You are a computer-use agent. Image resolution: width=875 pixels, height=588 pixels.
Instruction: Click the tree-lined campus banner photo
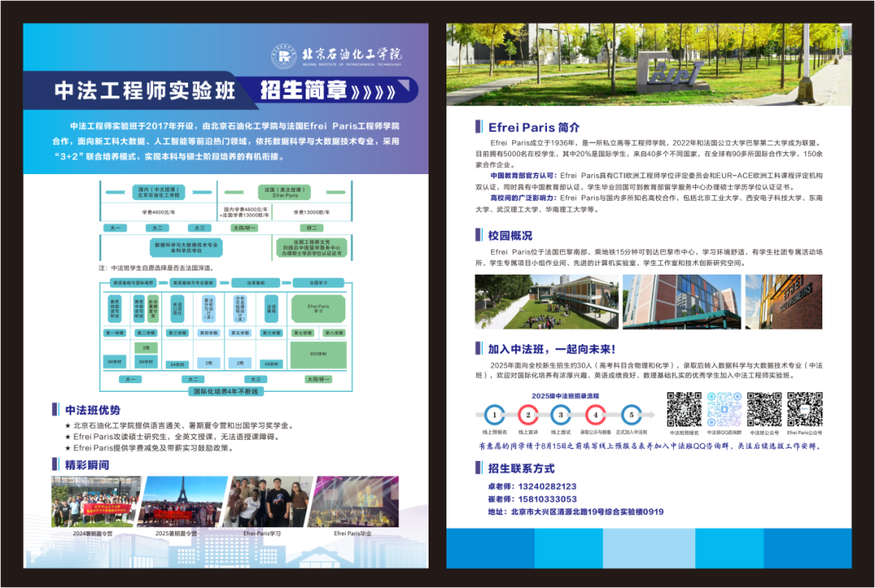pos(649,64)
